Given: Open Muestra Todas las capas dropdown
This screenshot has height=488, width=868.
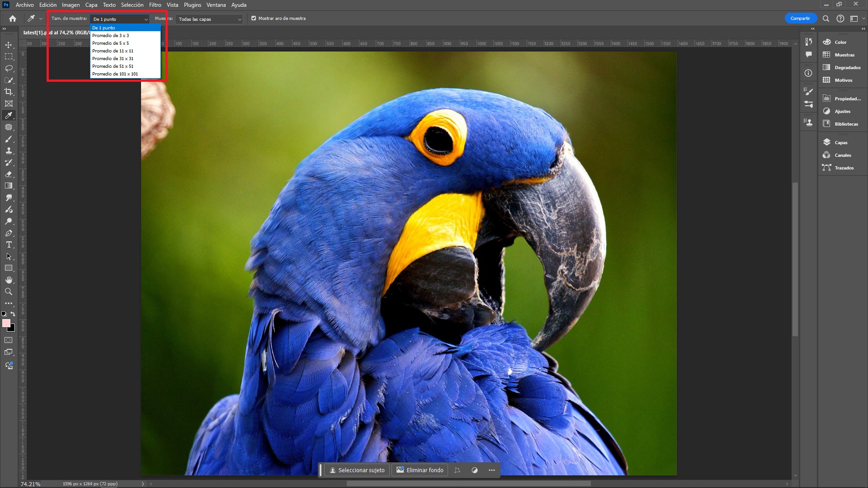Looking at the screenshot, I should [209, 19].
